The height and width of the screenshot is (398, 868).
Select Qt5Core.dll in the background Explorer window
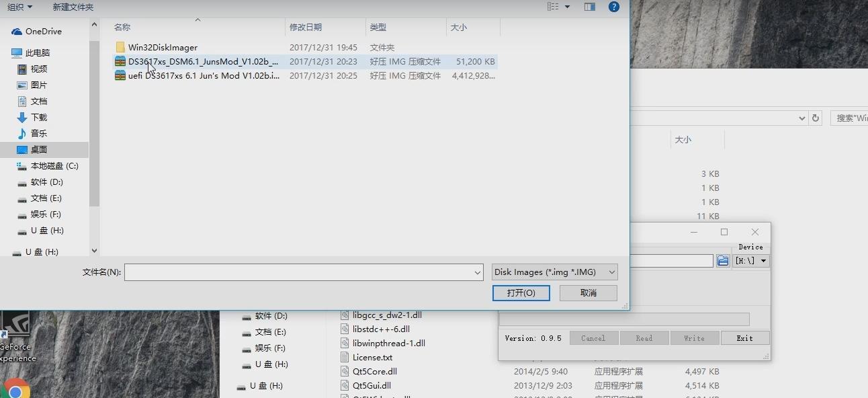point(374,371)
